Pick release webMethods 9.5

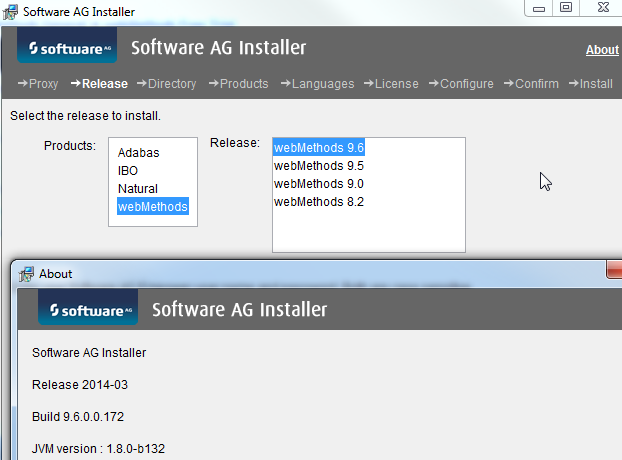tap(319, 166)
